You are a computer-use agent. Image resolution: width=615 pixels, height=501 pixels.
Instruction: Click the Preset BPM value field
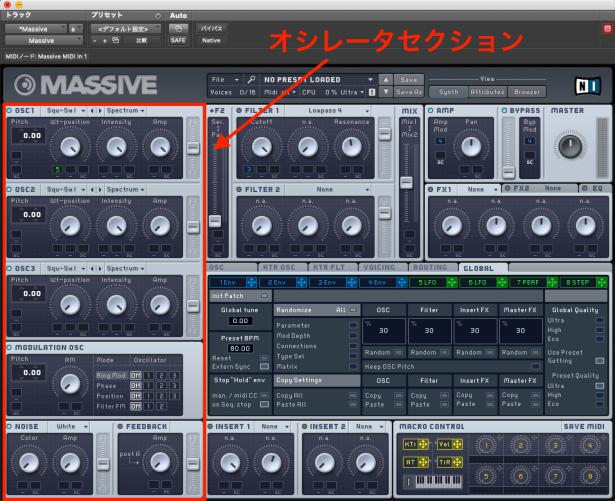[x=239, y=348]
